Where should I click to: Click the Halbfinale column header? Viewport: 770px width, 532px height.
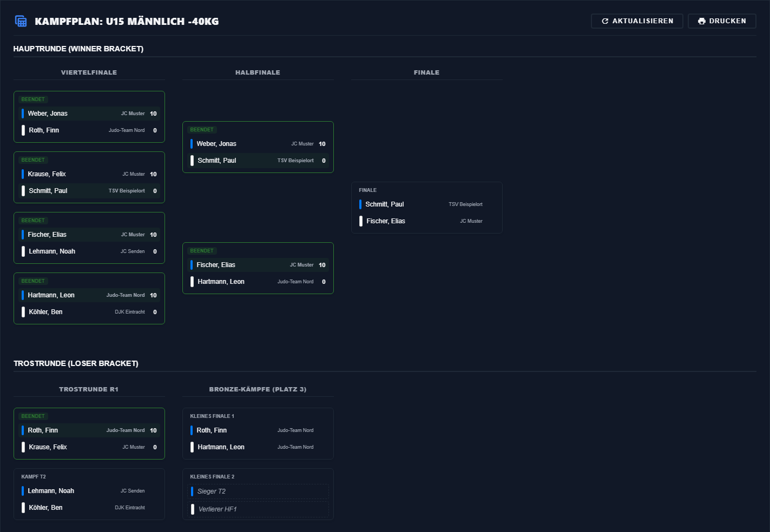pos(258,72)
